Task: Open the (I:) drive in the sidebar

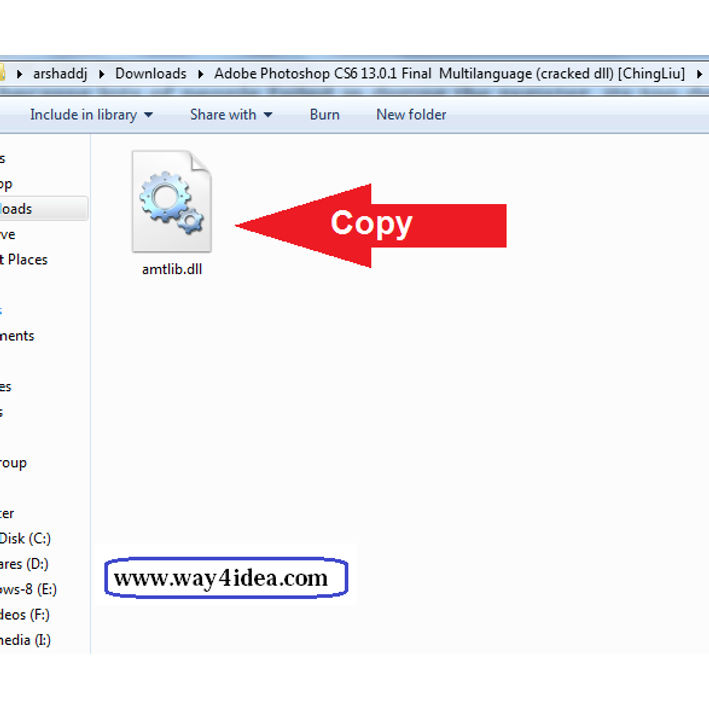Action: [x=25, y=640]
